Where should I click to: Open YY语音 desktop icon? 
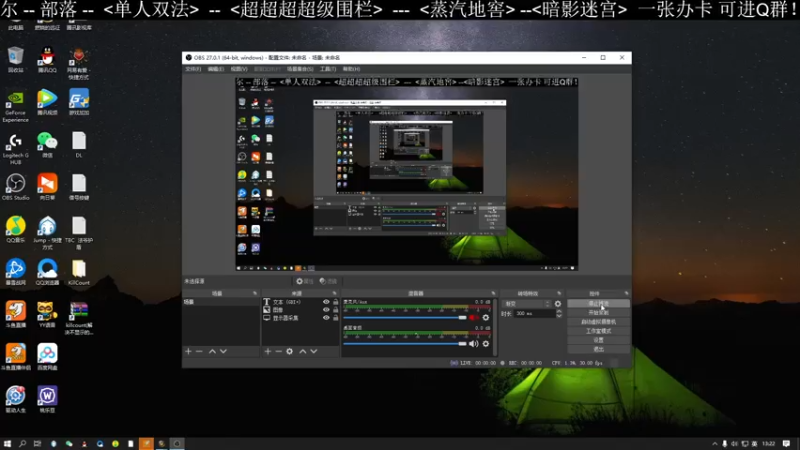[47, 314]
